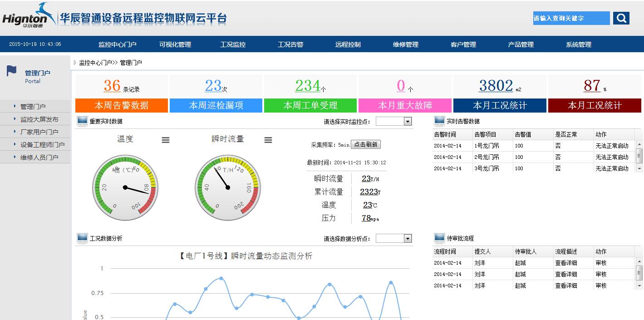Open the 2323T 累计流量 link
Viewport: 644px width, 320px height.
(x=369, y=192)
